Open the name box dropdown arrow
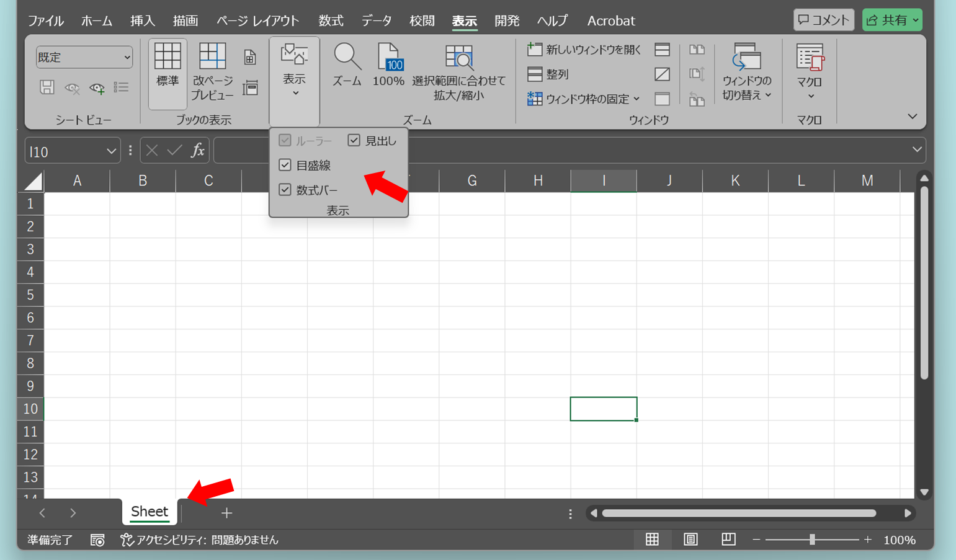 point(111,151)
